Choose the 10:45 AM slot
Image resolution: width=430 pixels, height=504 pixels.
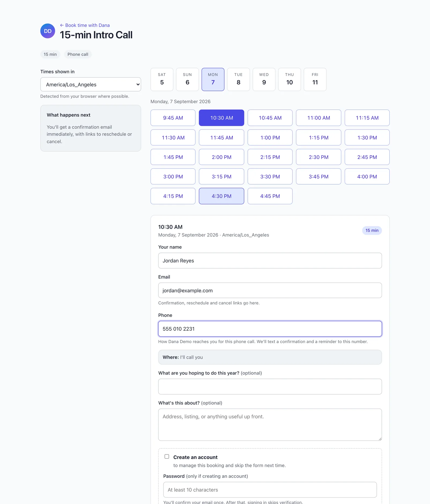click(x=270, y=118)
